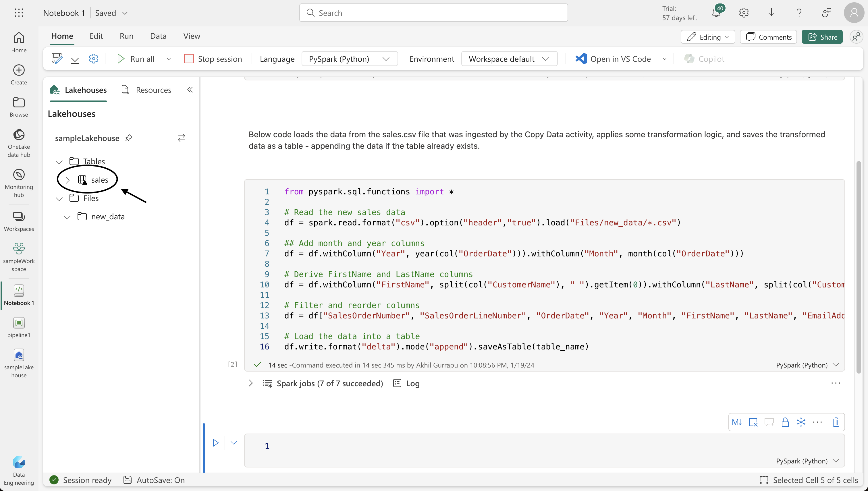This screenshot has width=868, height=491.
Task: Click Open in VS Code button
Action: point(613,59)
